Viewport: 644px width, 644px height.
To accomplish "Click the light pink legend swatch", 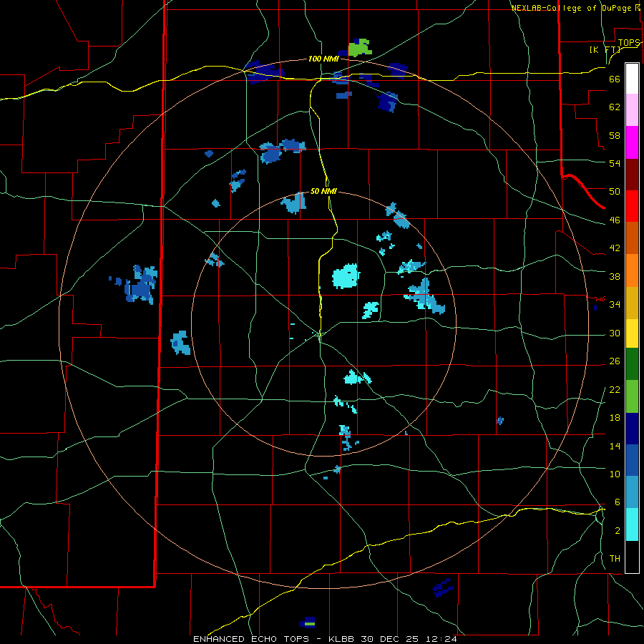I will click(632, 110).
